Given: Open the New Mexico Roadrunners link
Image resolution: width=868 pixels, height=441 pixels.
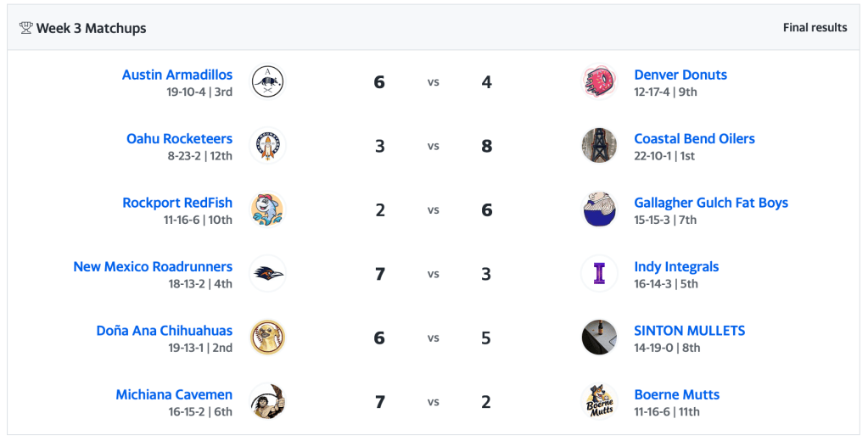Looking at the screenshot, I should pos(153,266).
